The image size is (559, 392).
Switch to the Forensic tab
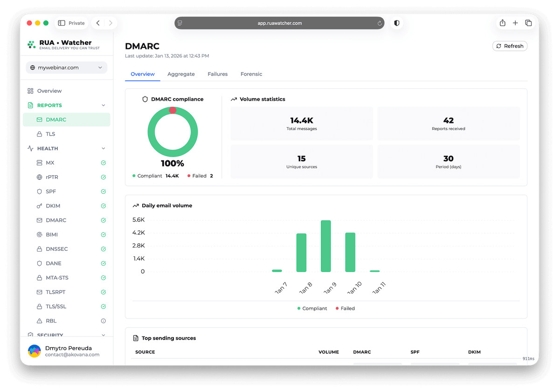pyautogui.click(x=251, y=74)
